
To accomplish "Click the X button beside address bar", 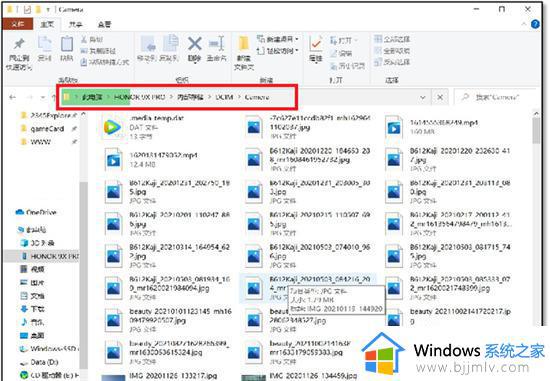I will [440, 97].
